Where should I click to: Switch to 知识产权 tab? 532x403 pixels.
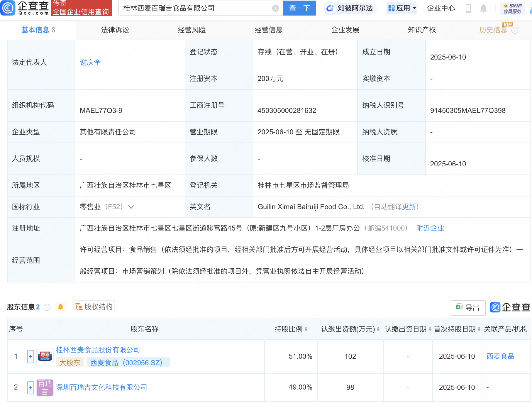[x=422, y=30]
